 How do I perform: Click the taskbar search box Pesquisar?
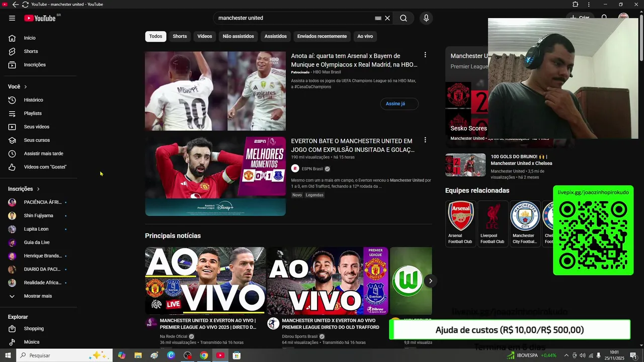coord(64,355)
